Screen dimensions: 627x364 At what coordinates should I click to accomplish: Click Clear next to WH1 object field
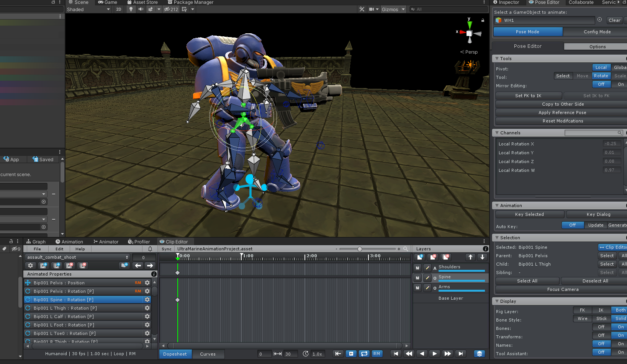point(614,20)
